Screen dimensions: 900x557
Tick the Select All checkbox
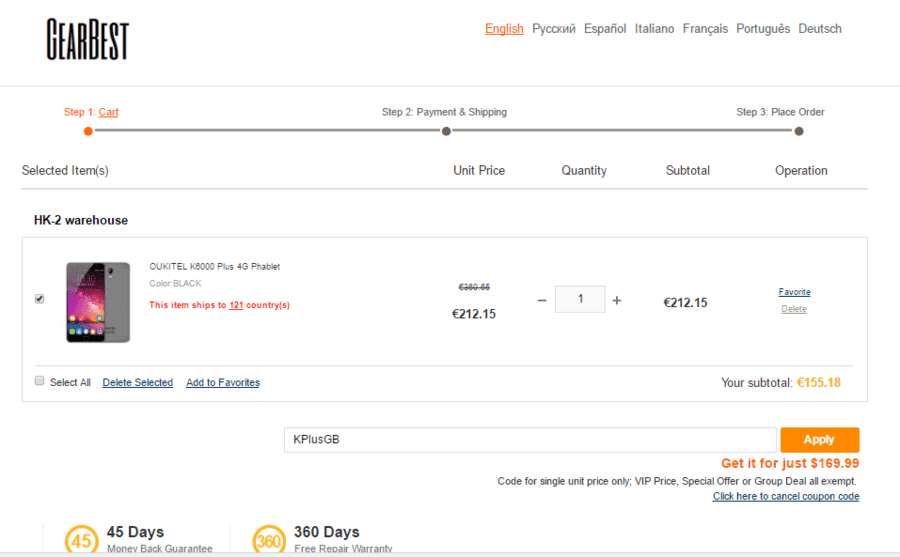pos(40,381)
